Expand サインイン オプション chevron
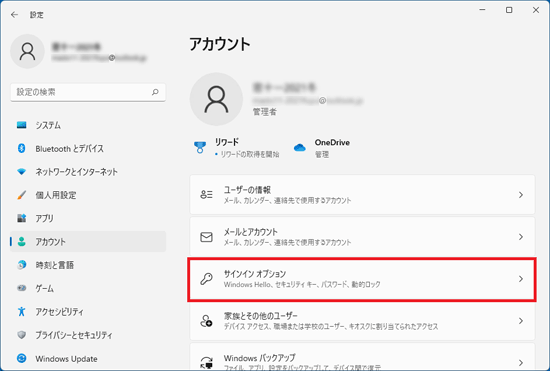The height and width of the screenshot is (371, 550). (x=521, y=279)
